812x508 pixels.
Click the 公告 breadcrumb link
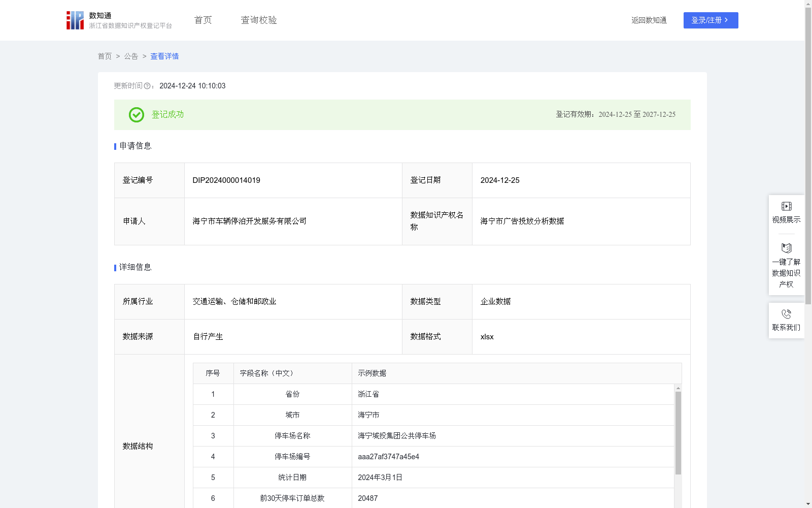point(131,56)
